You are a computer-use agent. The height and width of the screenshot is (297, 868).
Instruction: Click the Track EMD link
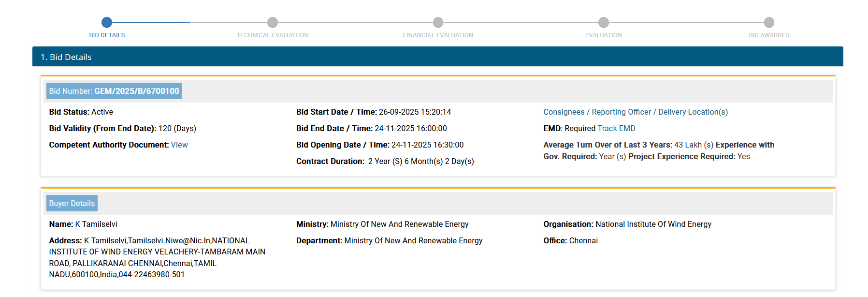tap(616, 129)
